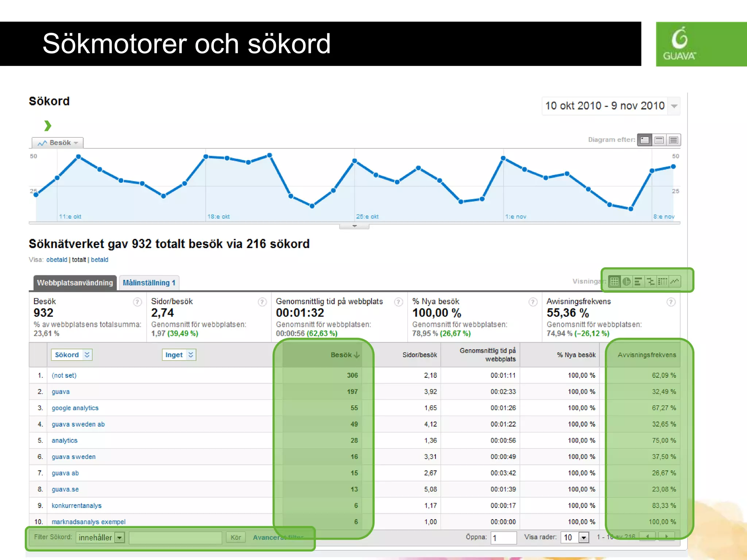747x560 pixels.
Task: Switch to pie chart view
Action: [627, 281]
